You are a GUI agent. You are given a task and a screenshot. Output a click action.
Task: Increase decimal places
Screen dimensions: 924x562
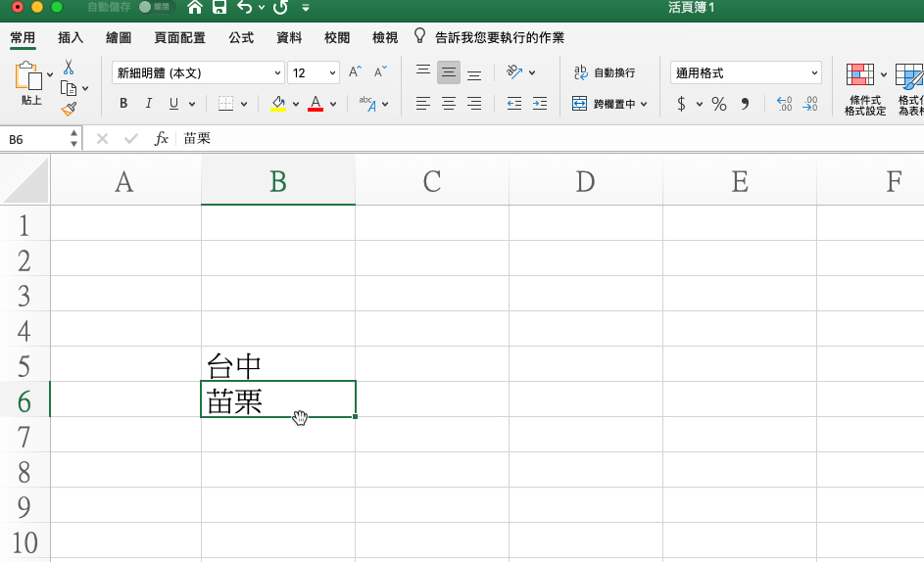pyautogui.click(x=784, y=104)
